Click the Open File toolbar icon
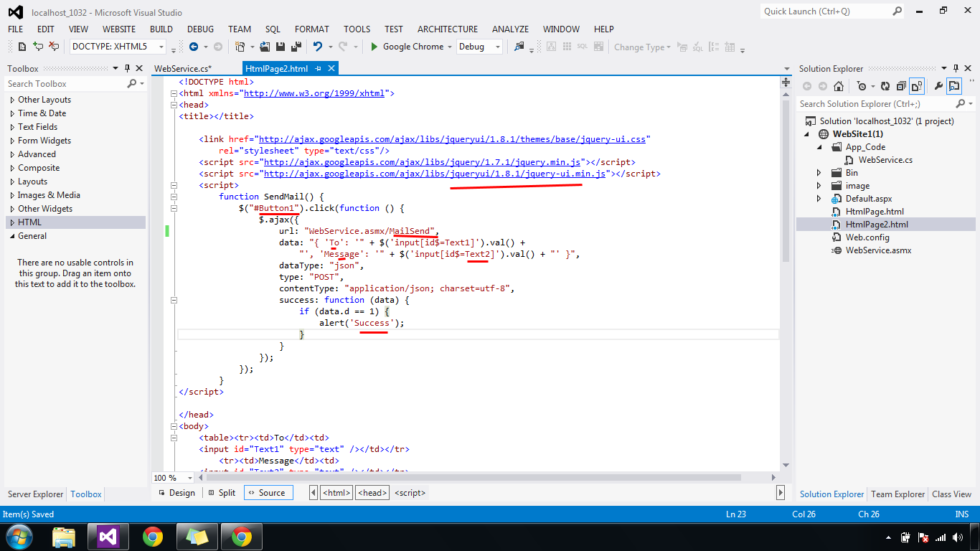Image resolution: width=980 pixels, height=551 pixels. coord(265,47)
